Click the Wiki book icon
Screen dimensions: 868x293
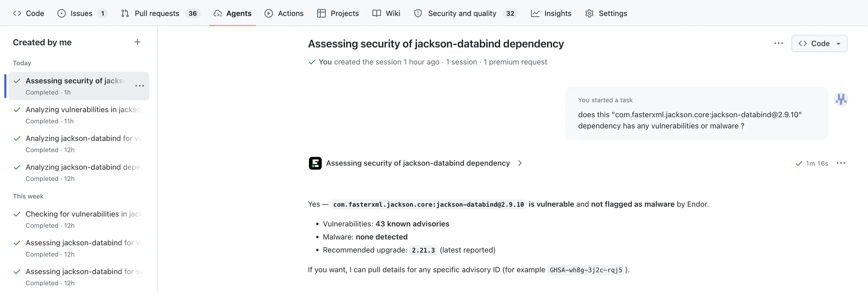[x=376, y=13]
